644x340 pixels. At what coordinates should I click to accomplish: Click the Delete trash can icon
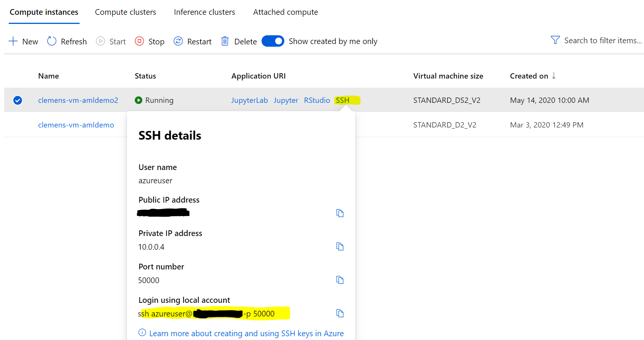coord(225,41)
